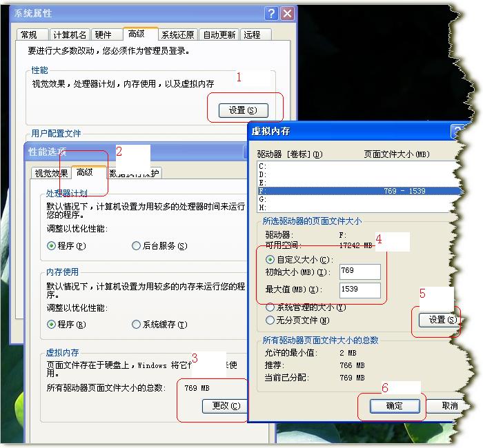This screenshot has height=448, width=483.
Task: Open the 远程 tab
Action: tap(256, 34)
